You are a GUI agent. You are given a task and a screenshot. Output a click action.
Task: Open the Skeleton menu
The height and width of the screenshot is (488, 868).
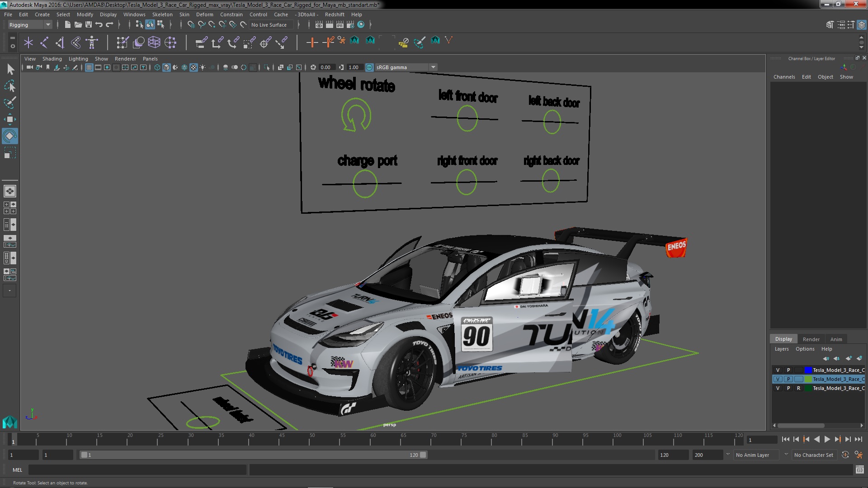(162, 14)
